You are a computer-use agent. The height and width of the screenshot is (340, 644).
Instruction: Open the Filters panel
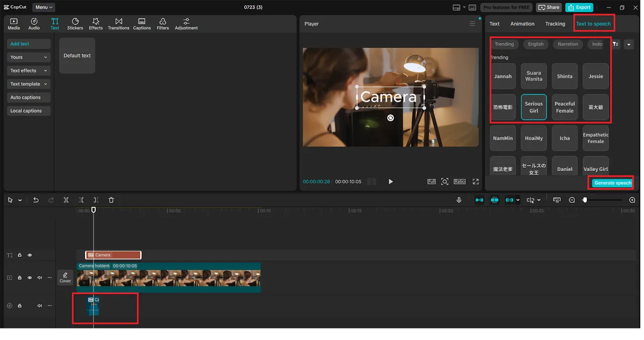(x=163, y=24)
